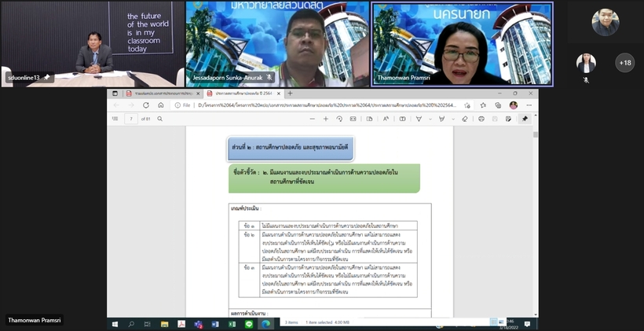The width and height of the screenshot is (644, 331).
Task: Open the tab actions menu icon
Action: click(x=115, y=94)
